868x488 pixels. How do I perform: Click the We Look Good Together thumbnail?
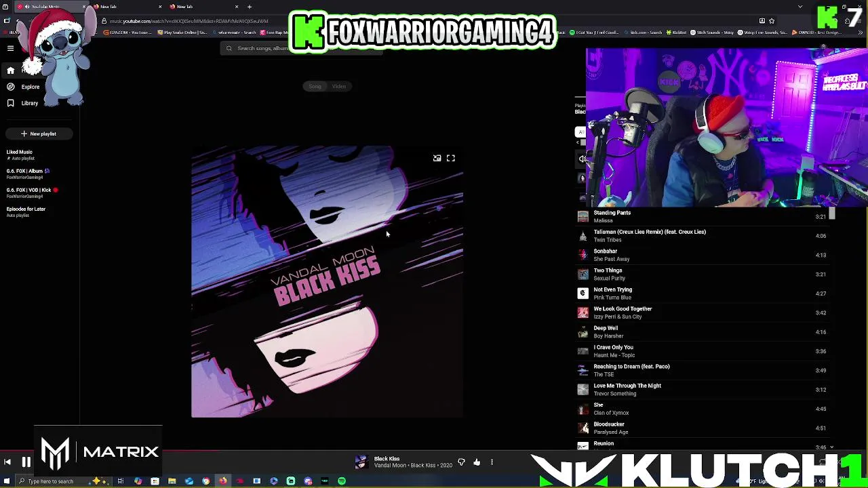(x=583, y=312)
